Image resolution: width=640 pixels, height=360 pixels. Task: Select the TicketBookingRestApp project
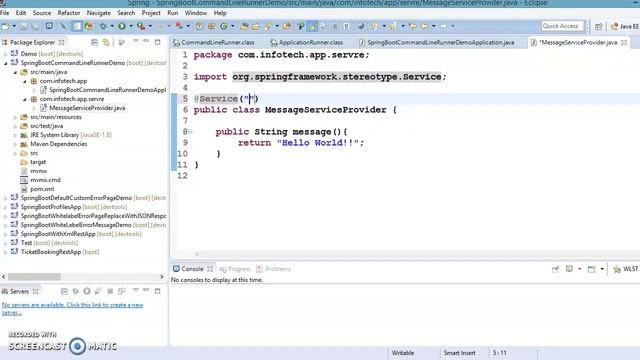click(x=60, y=252)
